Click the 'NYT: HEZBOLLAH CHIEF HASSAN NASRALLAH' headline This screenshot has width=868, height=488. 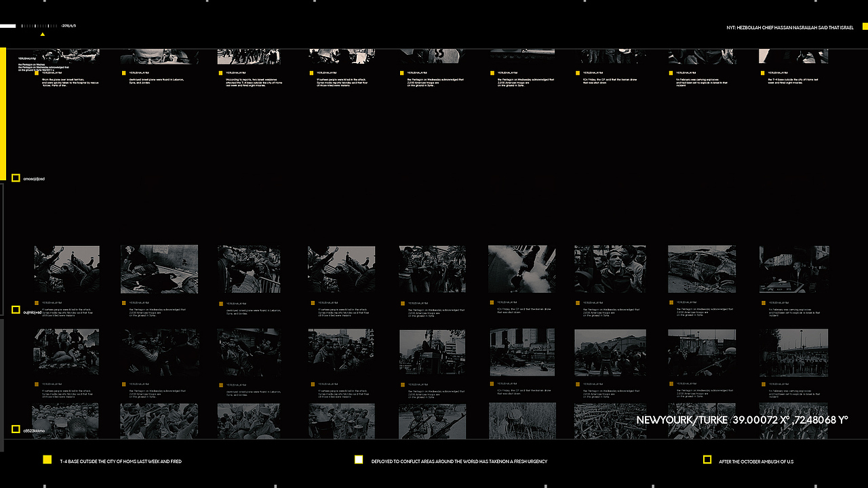(790, 28)
